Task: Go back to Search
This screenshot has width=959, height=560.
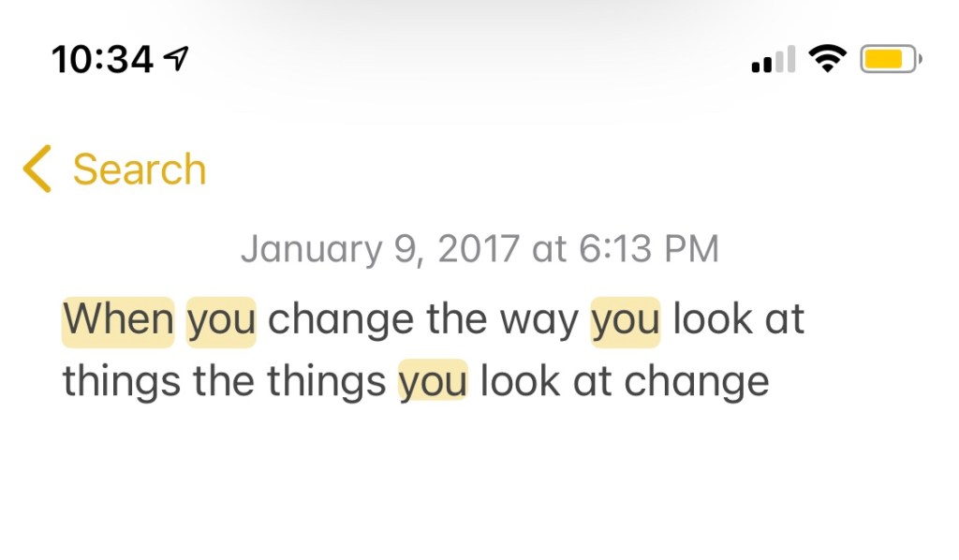Action: 139,169
